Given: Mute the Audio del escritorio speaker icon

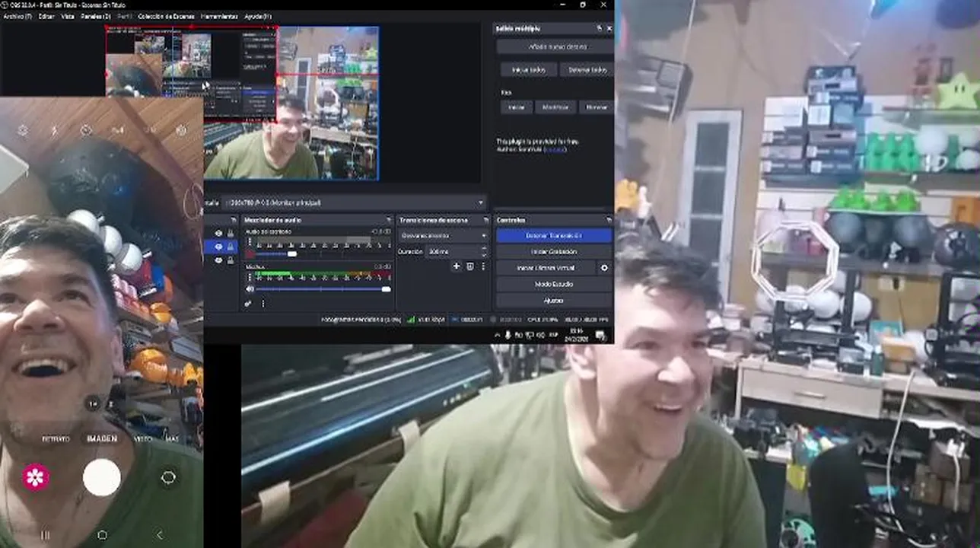Looking at the screenshot, I should [250, 254].
